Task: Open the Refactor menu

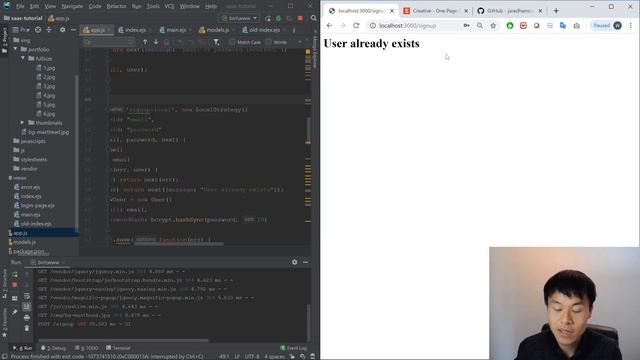Action: point(116,6)
